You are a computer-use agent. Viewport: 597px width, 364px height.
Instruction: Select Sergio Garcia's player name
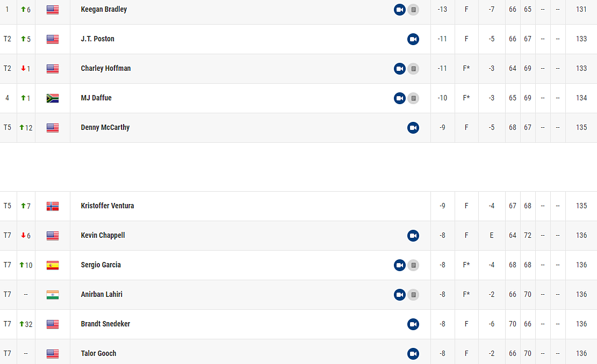pos(100,265)
